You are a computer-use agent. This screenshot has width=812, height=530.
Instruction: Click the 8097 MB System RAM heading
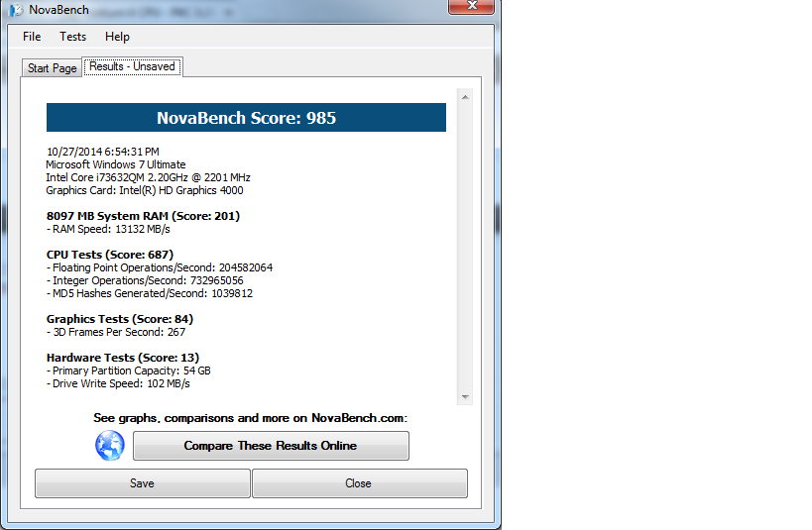pos(143,216)
